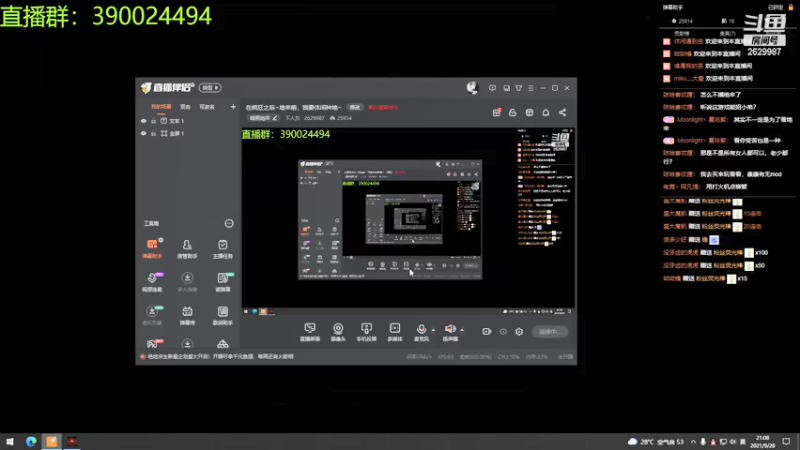This screenshot has height=450, width=800.
Task: Open the 视频连麦 tool with purple badge
Action: coord(152,282)
